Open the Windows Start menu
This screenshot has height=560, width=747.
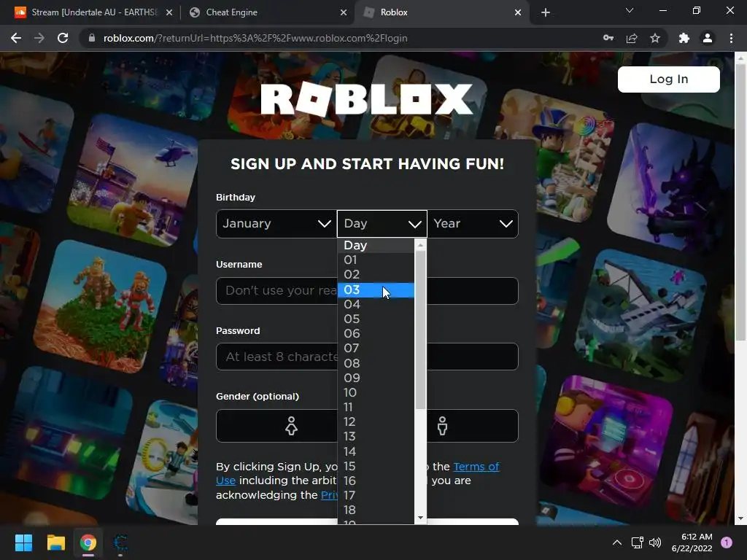pyautogui.click(x=23, y=542)
